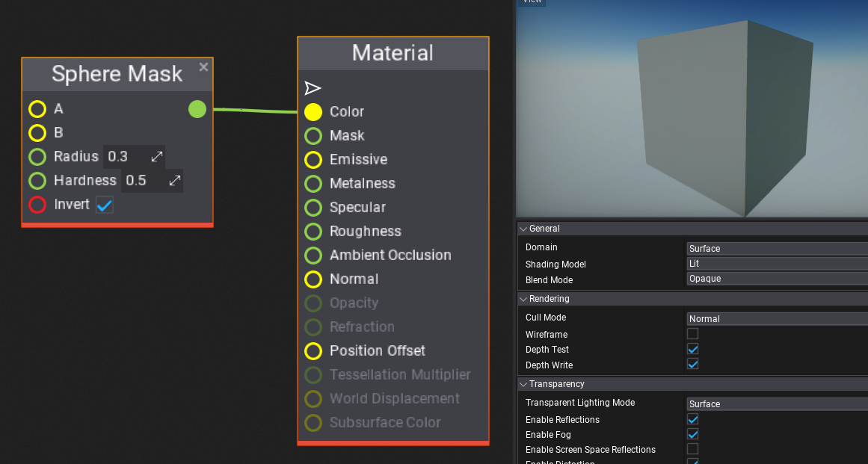The width and height of the screenshot is (868, 464).
Task: Click the Sphere Mask green output pin
Action: pos(197,109)
